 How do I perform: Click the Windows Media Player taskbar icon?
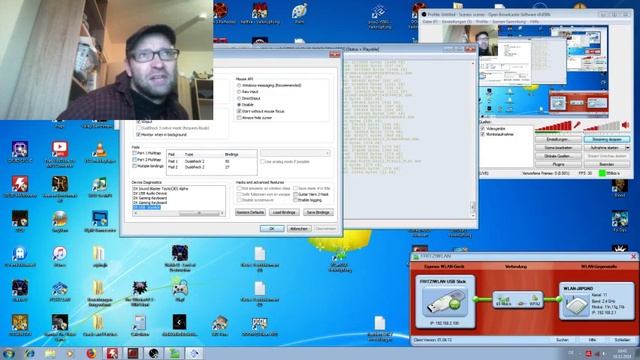70,353
